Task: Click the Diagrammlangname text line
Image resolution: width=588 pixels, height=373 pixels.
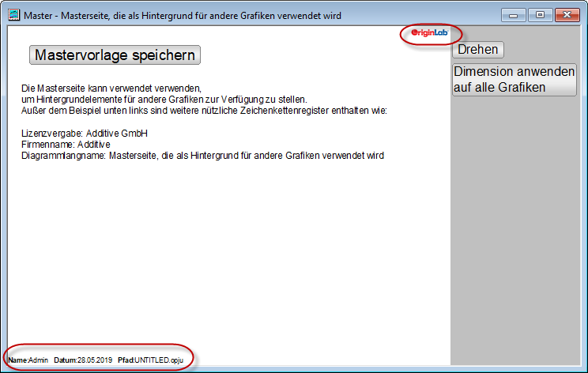Action: coord(202,156)
